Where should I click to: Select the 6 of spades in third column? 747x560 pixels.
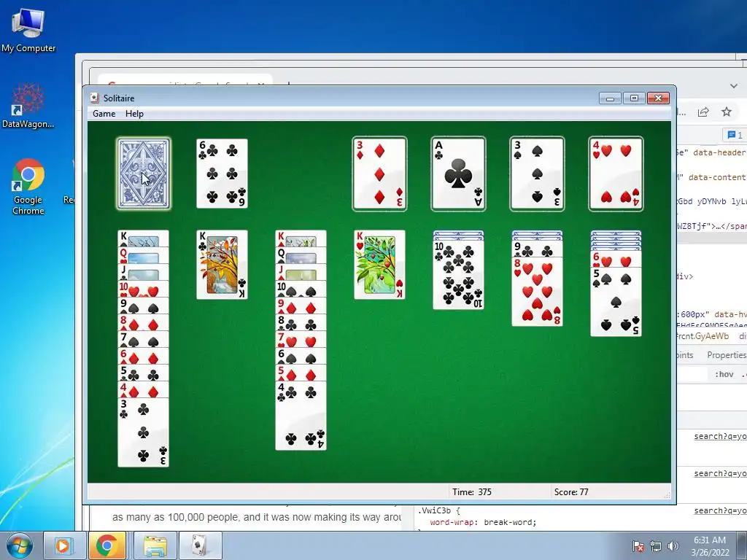point(301,356)
